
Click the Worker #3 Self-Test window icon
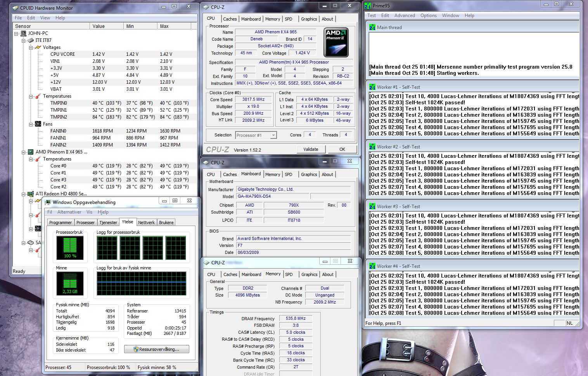pyautogui.click(x=372, y=207)
